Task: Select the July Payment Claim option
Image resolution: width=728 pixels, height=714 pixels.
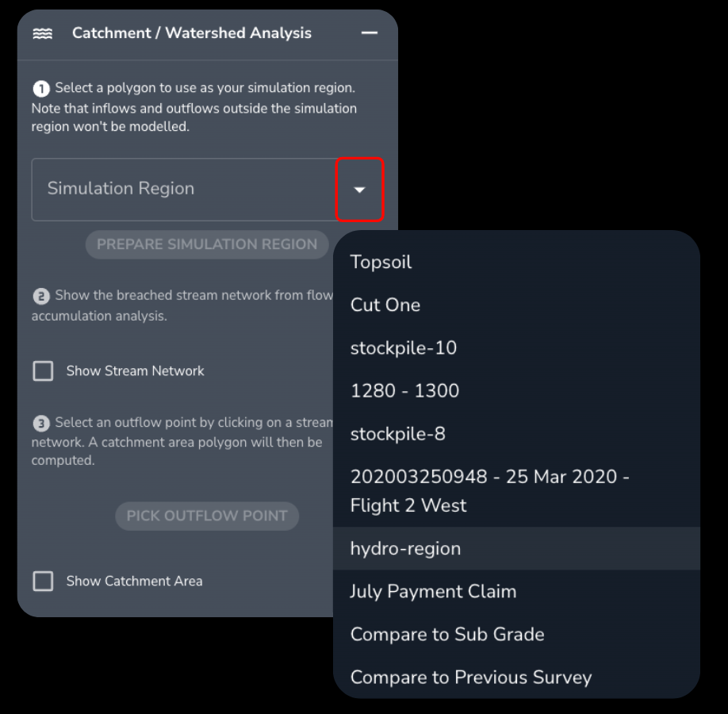Action: tap(433, 592)
